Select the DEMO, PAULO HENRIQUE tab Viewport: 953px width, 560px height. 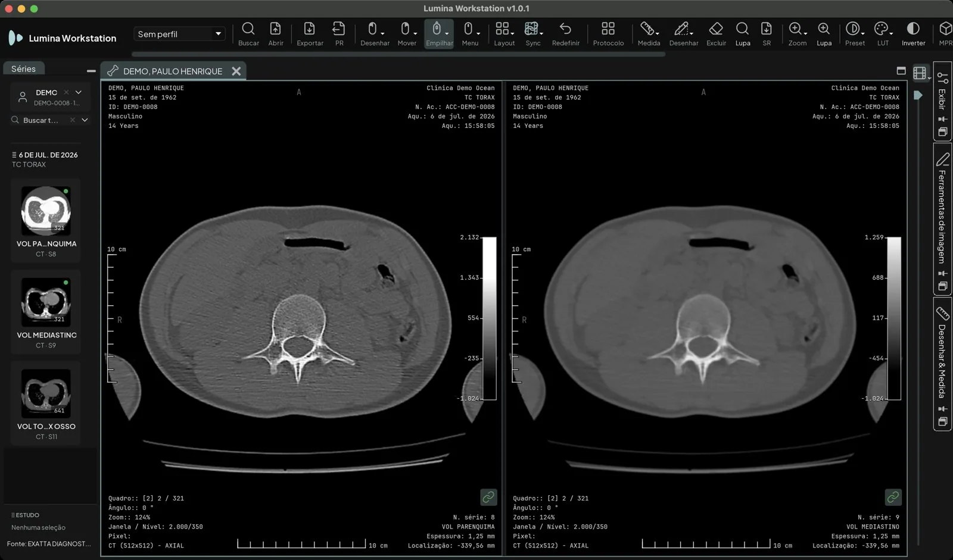(x=173, y=71)
